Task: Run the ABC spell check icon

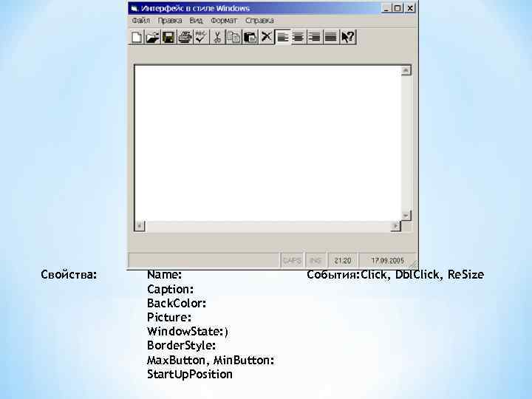Action: point(201,37)
